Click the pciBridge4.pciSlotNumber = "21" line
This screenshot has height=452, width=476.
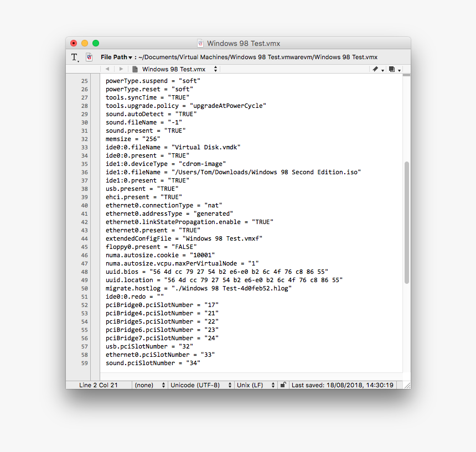pos(162,313)
